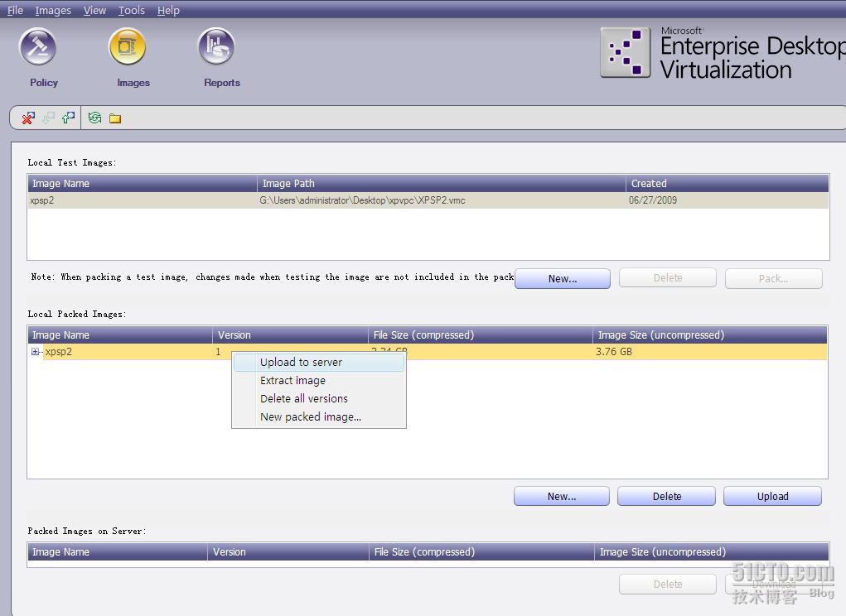Click Image Name header in Local Test Images

click(143, 184)
